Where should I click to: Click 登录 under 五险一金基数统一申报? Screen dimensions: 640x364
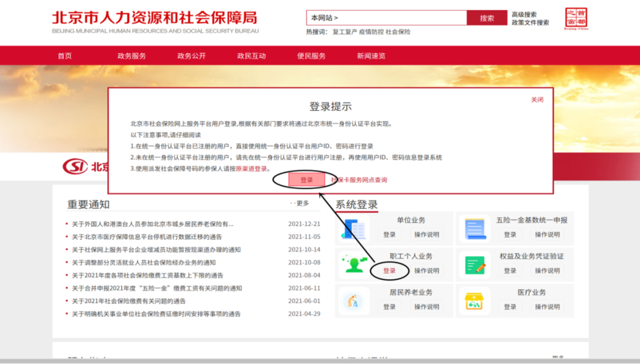pyautogui.click(x=510, y=234)
